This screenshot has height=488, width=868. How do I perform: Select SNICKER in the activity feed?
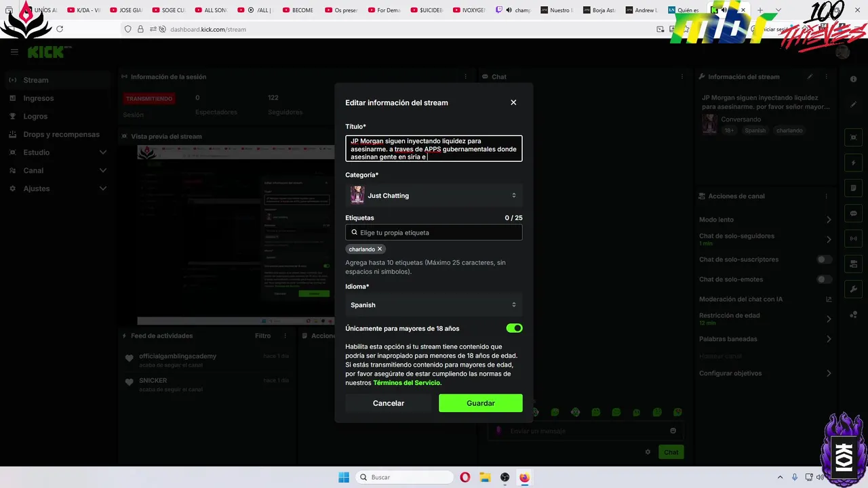point(153,381)
